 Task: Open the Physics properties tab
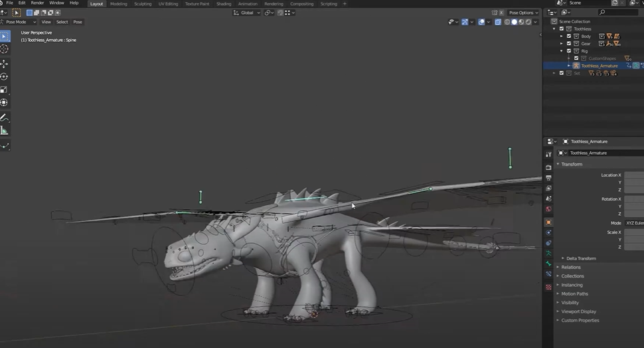pos(548,232)
